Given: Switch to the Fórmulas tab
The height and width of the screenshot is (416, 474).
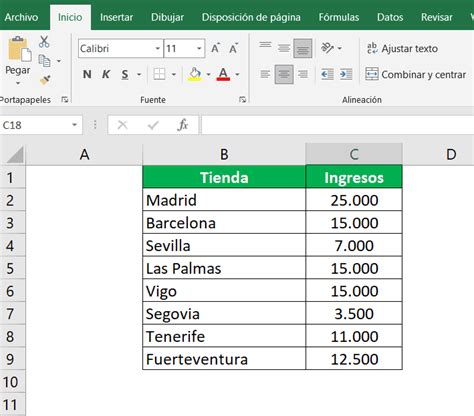Looking at the screenshot, I should pos(339,17).
